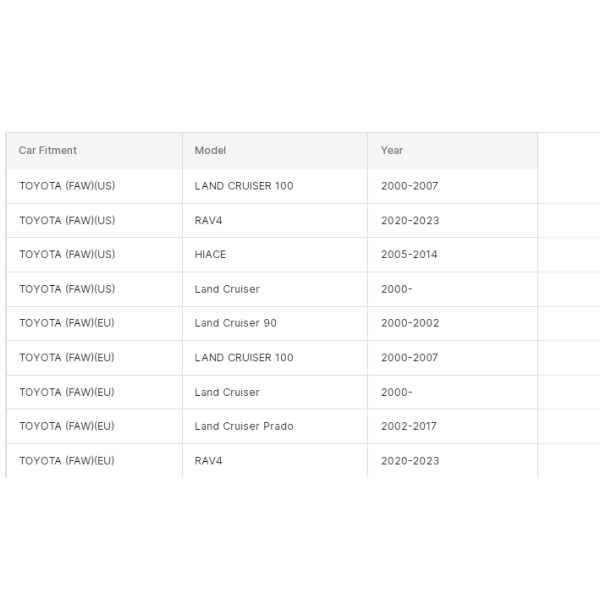The image size is (600, 600).
Task: Click TOYOTA (FAW)(US) beside HIACE
Action: [x=67, y=254]
